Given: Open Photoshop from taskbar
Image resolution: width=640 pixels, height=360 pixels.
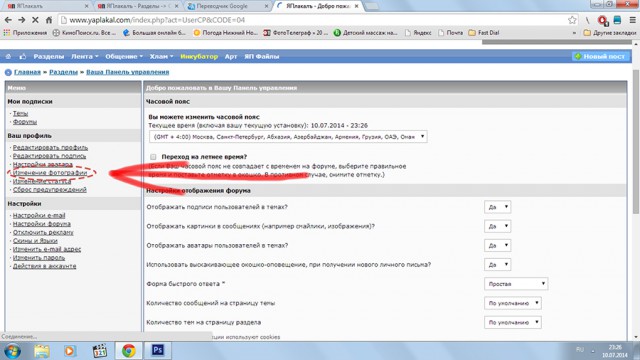Looking at the screenshot, I should click(158, 350).
